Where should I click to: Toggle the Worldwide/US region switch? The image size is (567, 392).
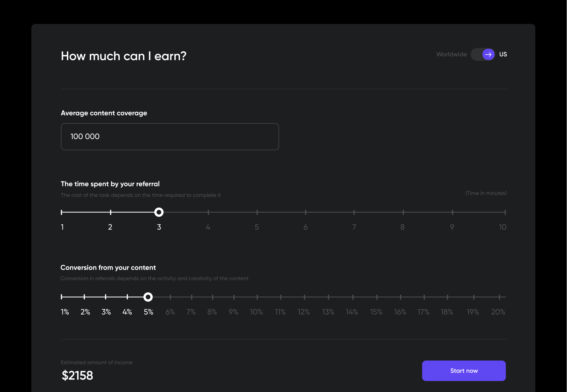pos(483,54)
